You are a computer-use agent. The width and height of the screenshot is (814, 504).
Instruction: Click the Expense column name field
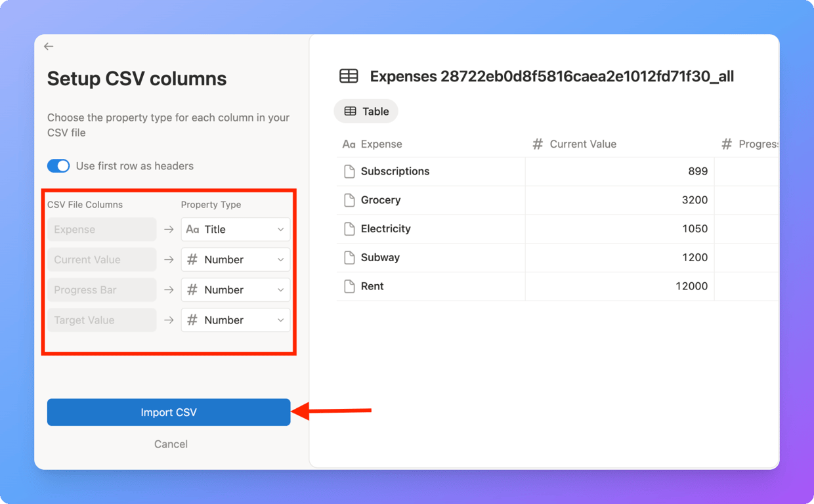click(101, 229)
